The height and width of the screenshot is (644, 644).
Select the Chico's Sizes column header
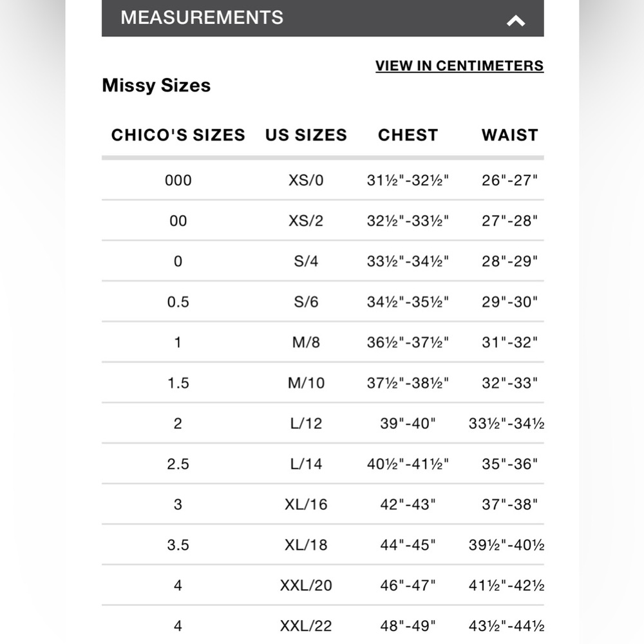[x=178, y=135]
